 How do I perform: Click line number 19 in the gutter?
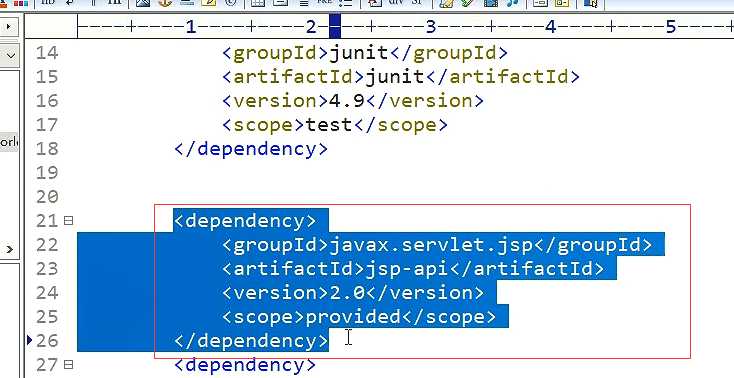pos(47,172)
